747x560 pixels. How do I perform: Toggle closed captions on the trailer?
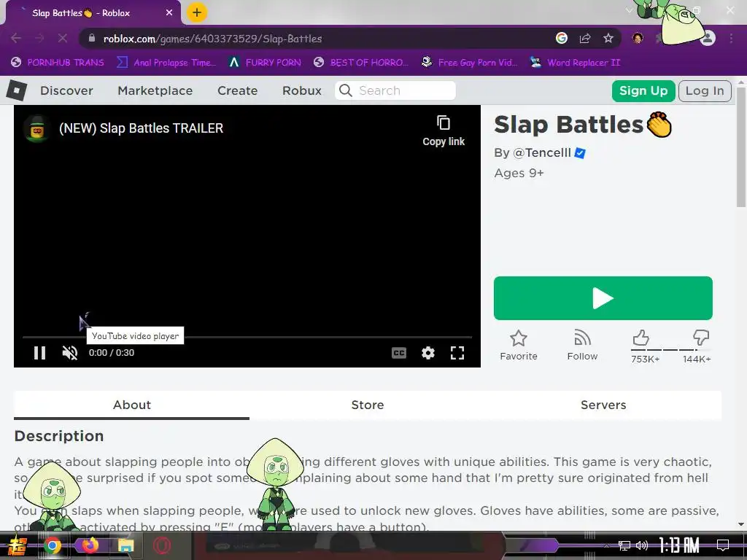pyautogui.click(x=399, y=353)
